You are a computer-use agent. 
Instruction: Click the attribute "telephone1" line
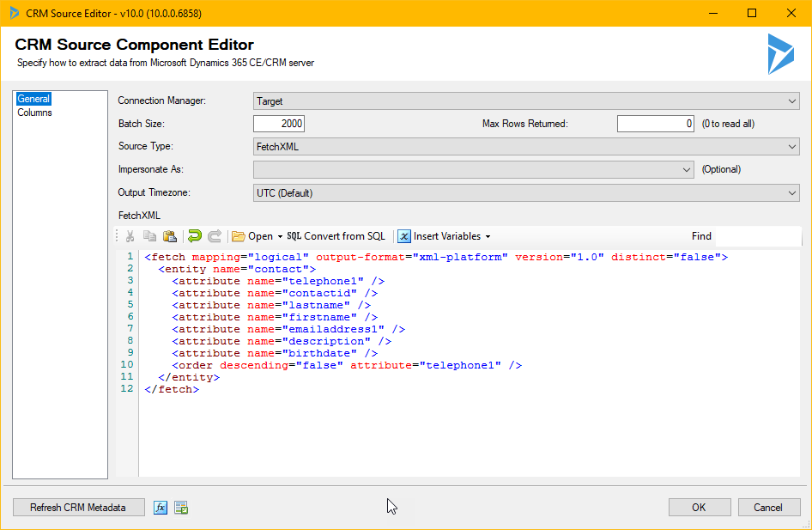278,281
